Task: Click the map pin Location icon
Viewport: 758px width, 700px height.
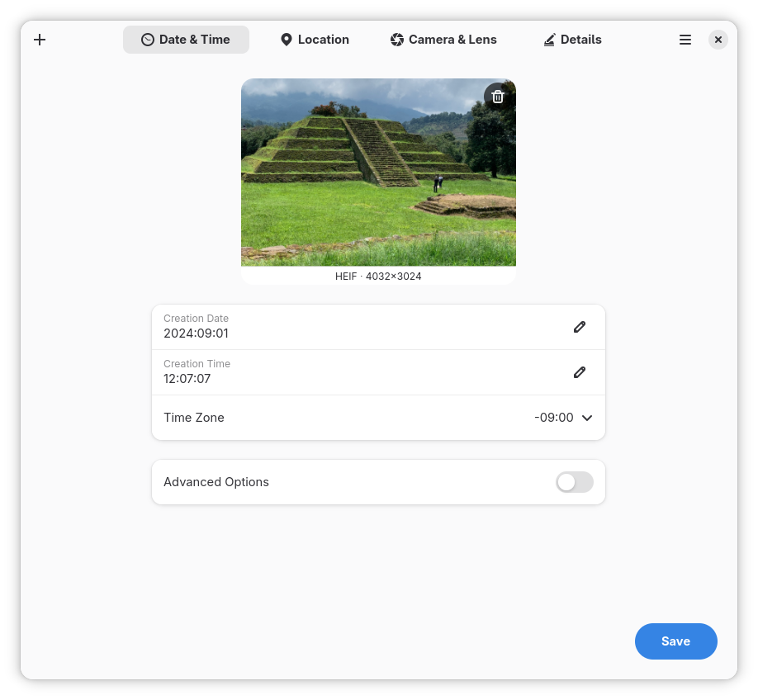Action: tap(287, 40)
